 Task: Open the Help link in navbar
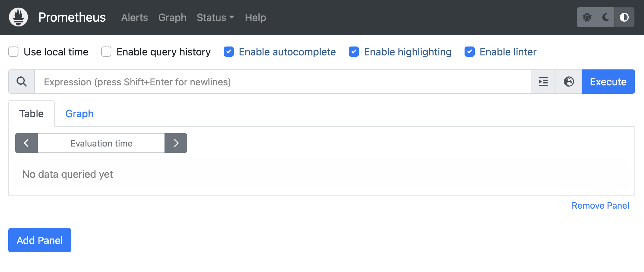pyautogui.click(x=255, y=18)
